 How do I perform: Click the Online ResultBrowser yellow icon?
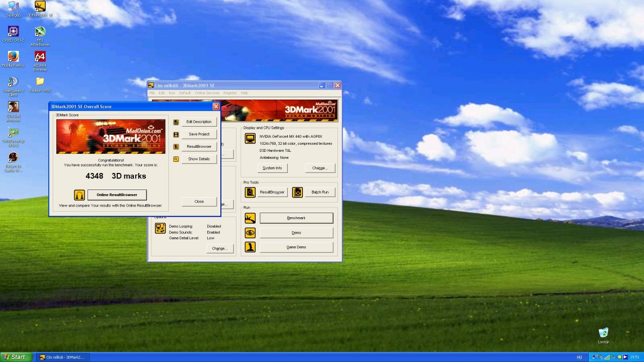(79, 195)
